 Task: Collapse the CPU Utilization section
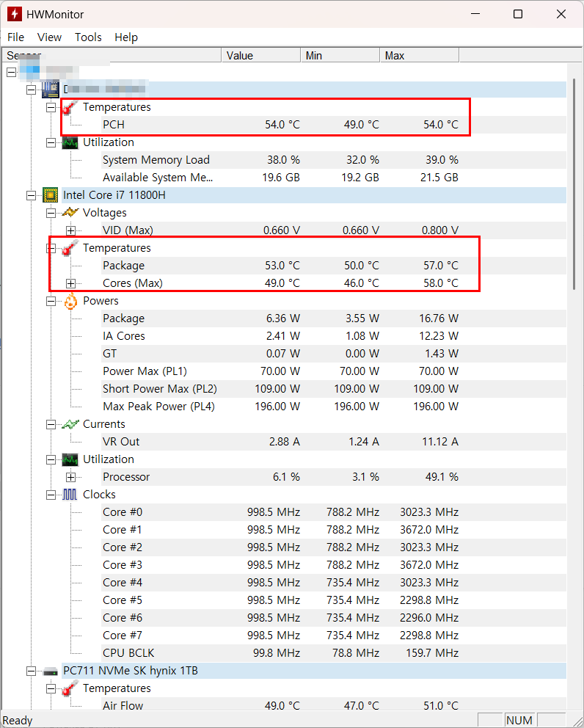pos(51,459)
